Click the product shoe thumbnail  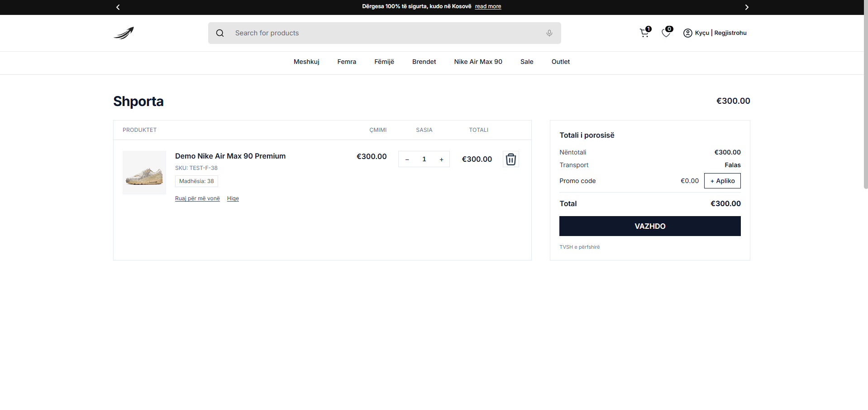[144, 173]
